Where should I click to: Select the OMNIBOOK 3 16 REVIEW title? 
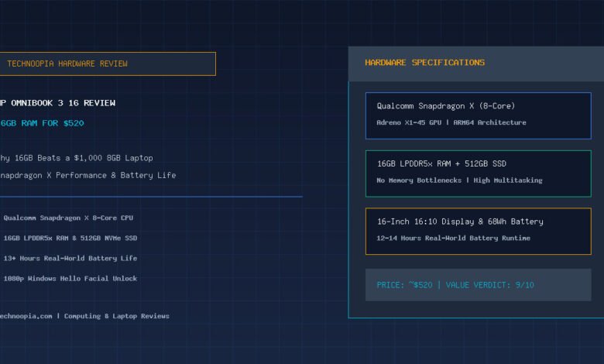pos(58,103)
